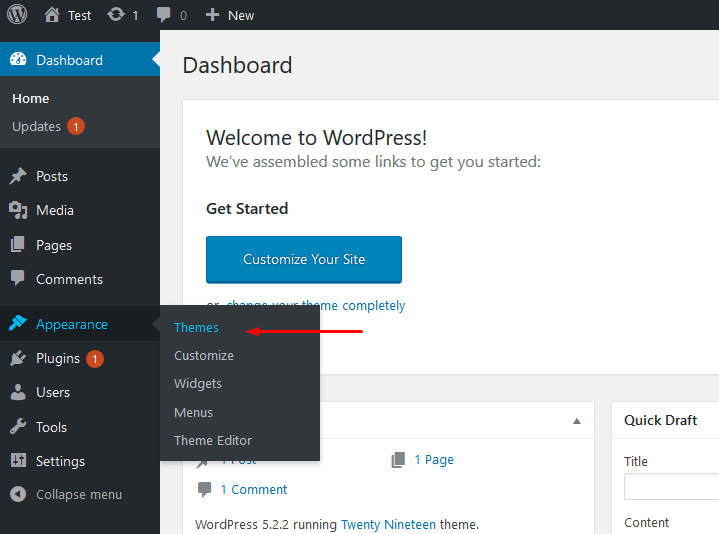The image size is (719, 534).
Task: Open Theme Editor from submenu
Action: coord(213,440)
